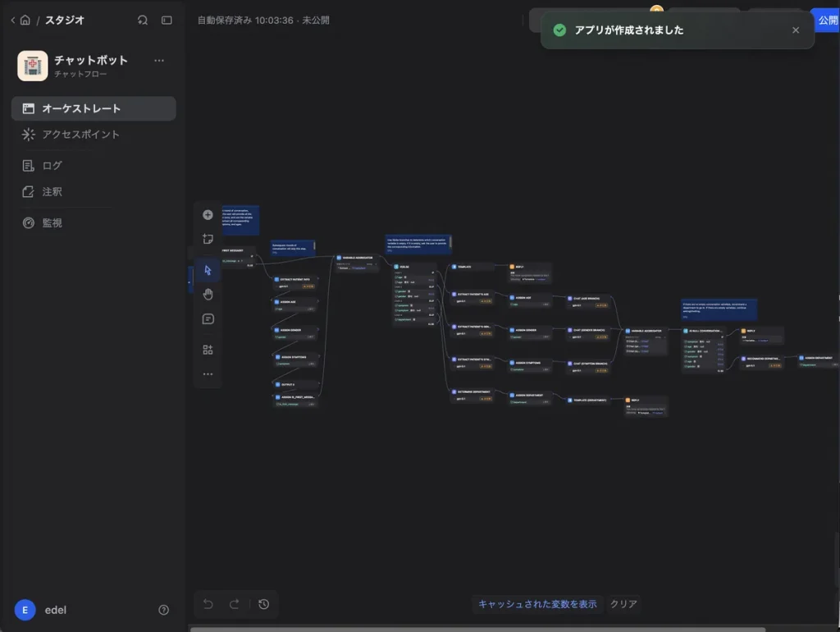Screen dimensions: 840x632
Task: Add a new node with plus icon
Action: tap(208, 215)
